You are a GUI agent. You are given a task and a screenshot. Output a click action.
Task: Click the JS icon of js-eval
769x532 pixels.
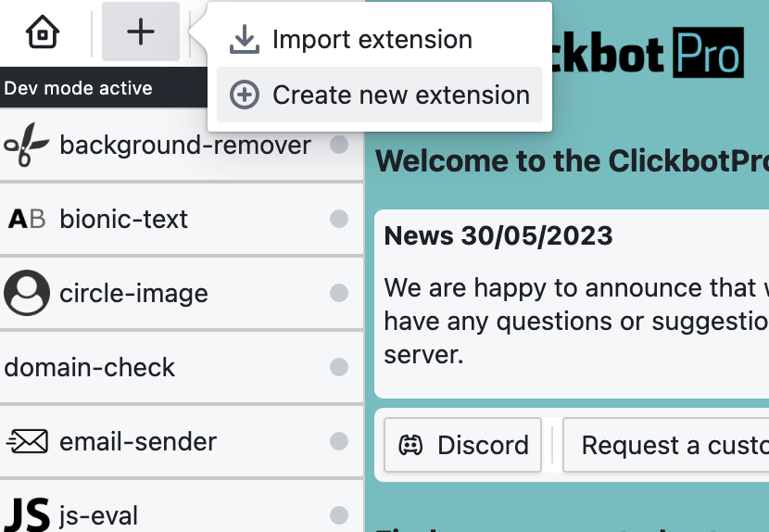[29, 514]
